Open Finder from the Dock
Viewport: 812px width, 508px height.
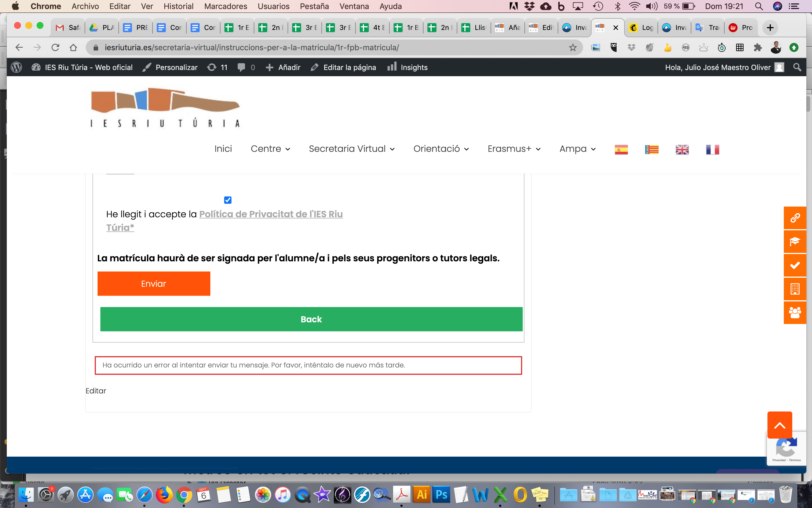tap(26, 494)
